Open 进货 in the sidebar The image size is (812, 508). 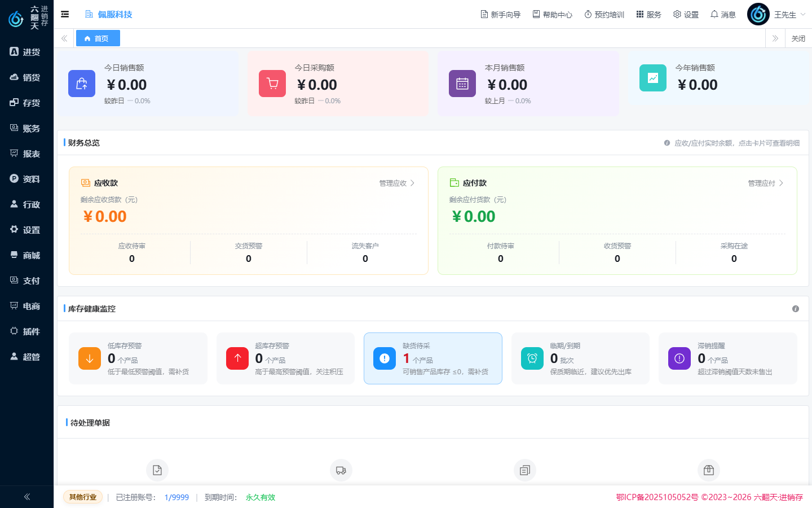[27, 52]
